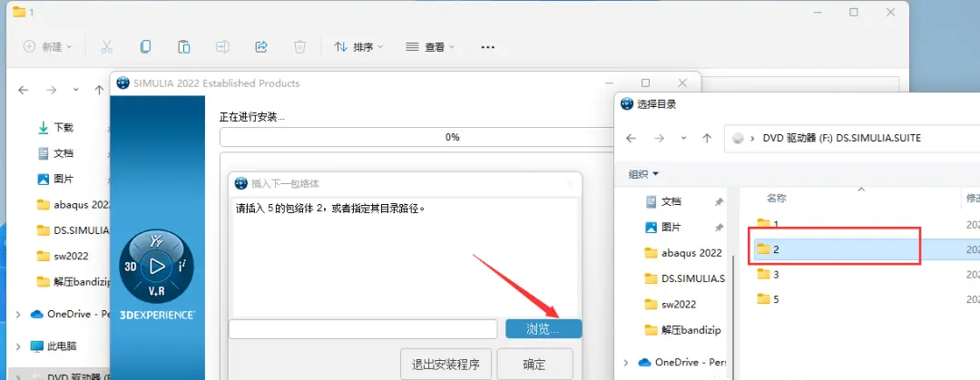Screen dimensions: 980x380
Task: Open DS.SIMULIA folder in Explorer sidebar
Action: click(x=73, y=230)
